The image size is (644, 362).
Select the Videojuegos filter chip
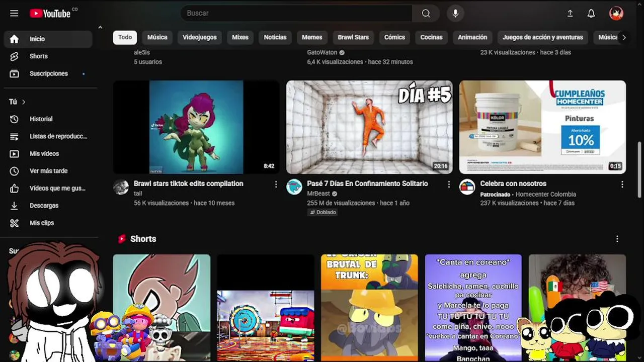pyautogui.click(x=200, y=37)
